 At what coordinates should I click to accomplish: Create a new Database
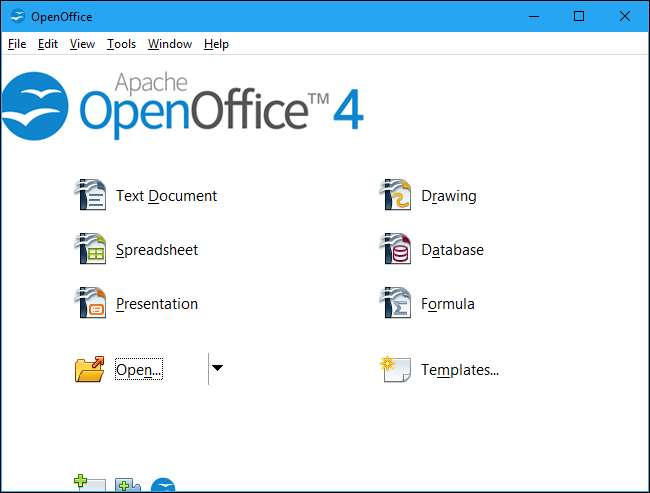(x=452, y=250)
